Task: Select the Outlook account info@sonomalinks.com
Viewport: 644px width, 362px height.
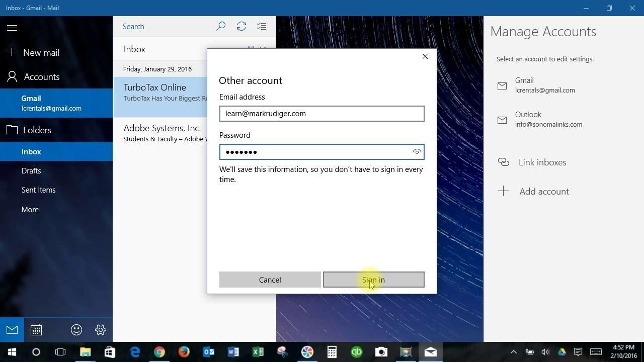Action: [x=548, y=120]
